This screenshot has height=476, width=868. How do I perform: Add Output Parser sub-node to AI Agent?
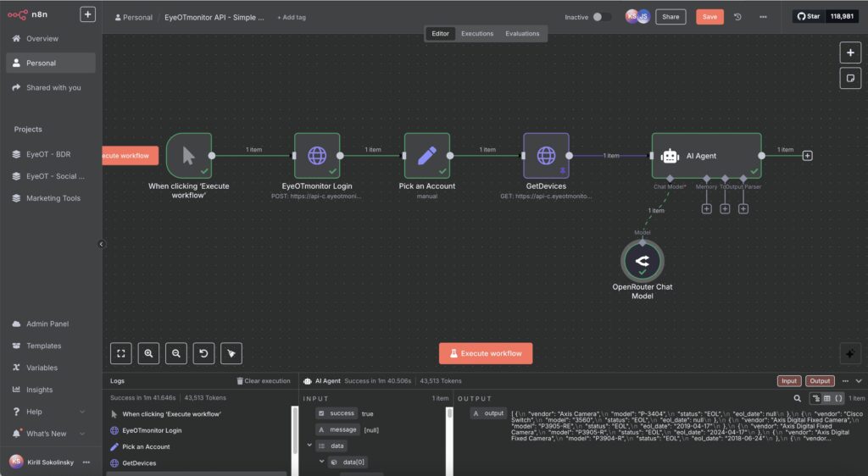743,209
